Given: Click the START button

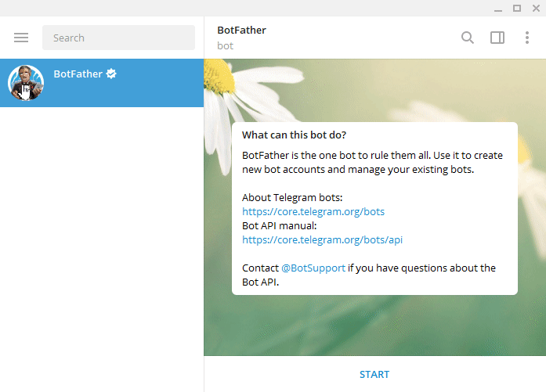Looking at the screenshot, I should (x=374, y=374).
